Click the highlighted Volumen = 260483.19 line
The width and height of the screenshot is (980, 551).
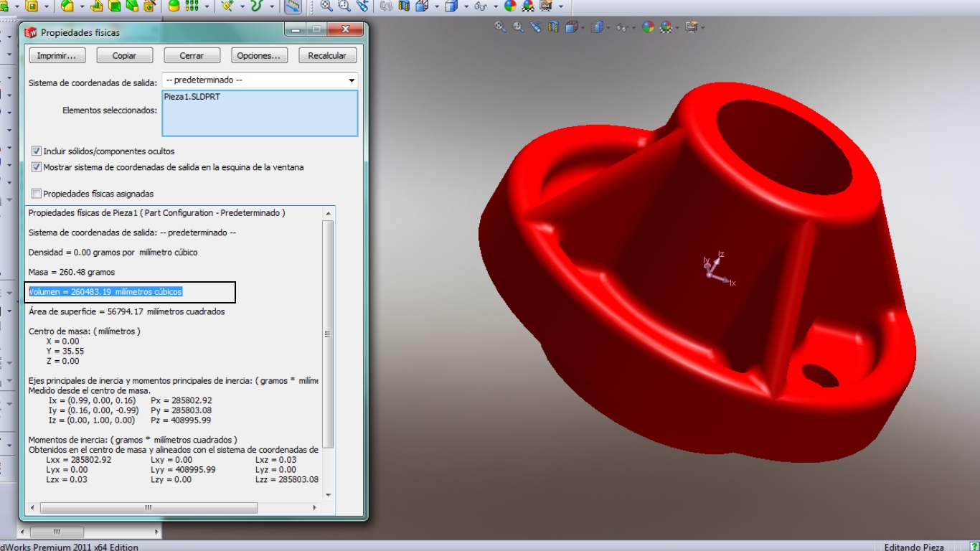coord(105,292)
